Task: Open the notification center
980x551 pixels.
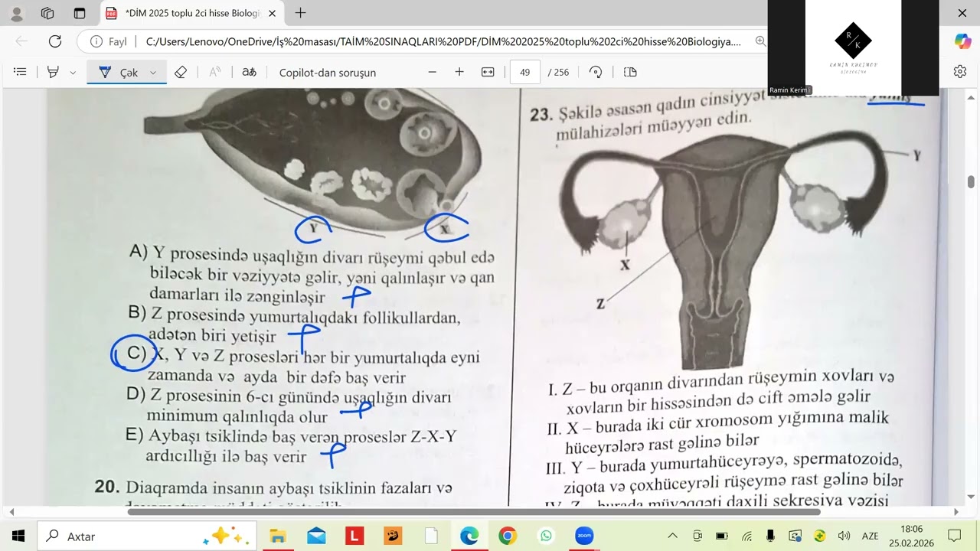Action: coord(955,536)
